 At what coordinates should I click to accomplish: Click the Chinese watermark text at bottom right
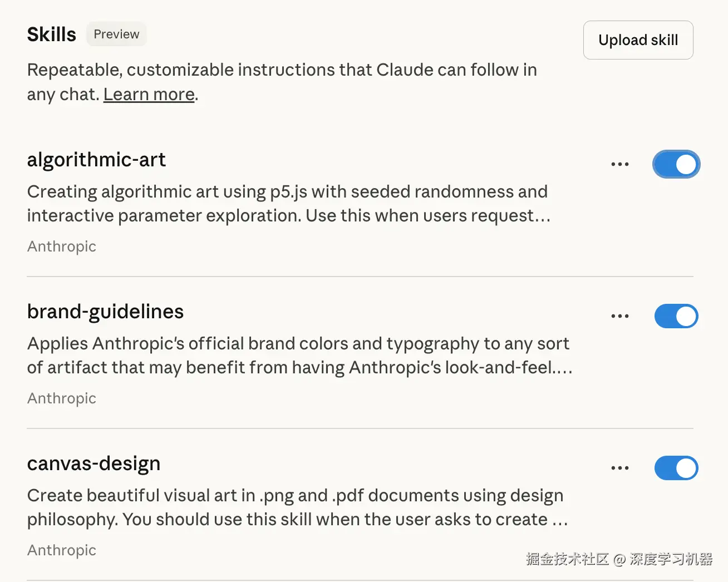[619, 559]
